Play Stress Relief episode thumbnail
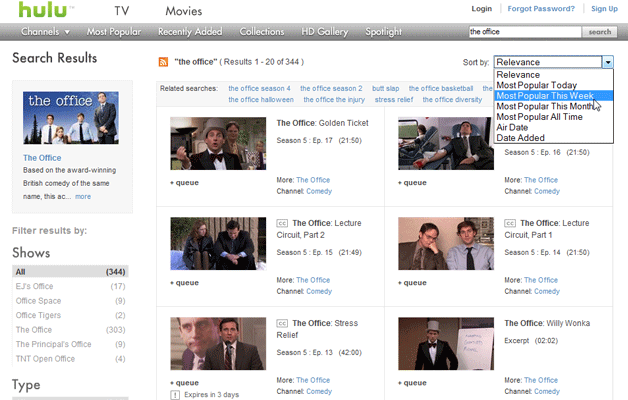The width and height of the screenshot is (628, 400). click(x=218, y=344)
